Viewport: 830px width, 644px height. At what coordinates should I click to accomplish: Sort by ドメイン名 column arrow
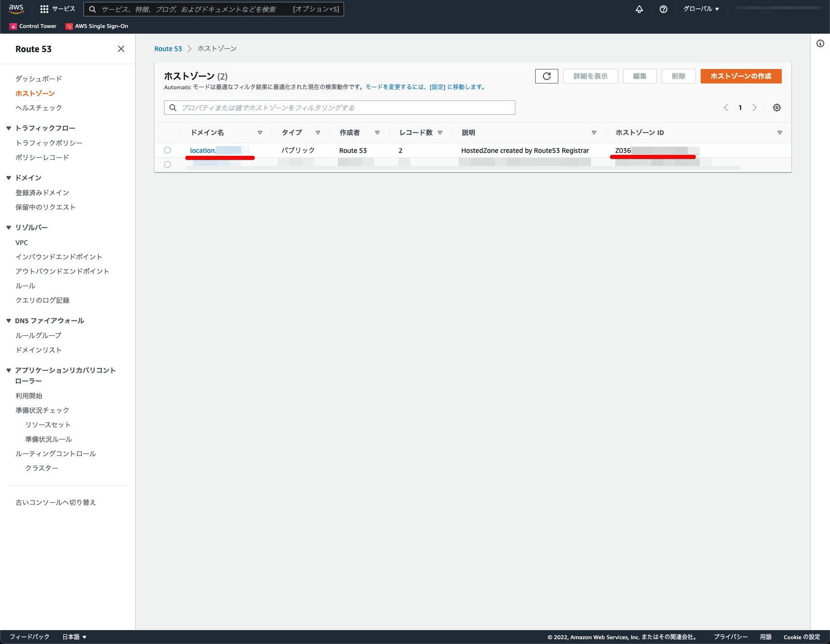pos(260,133)
